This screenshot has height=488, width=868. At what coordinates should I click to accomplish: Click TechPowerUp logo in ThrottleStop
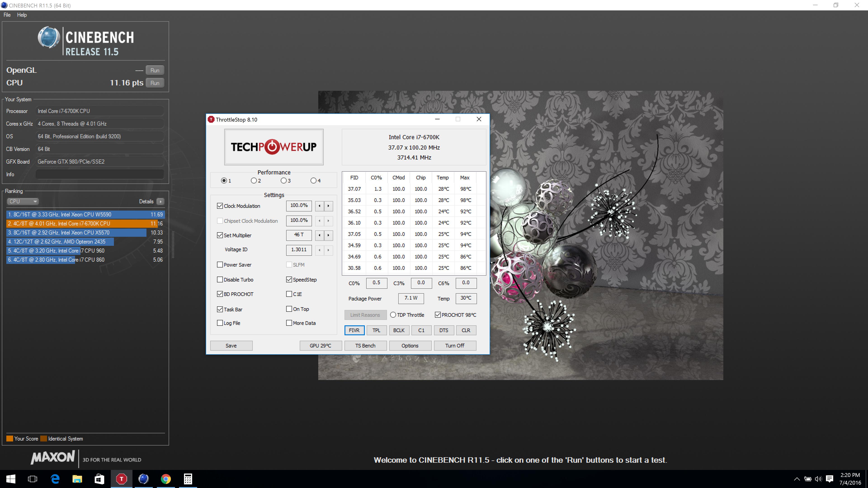(x=274, y=147)
